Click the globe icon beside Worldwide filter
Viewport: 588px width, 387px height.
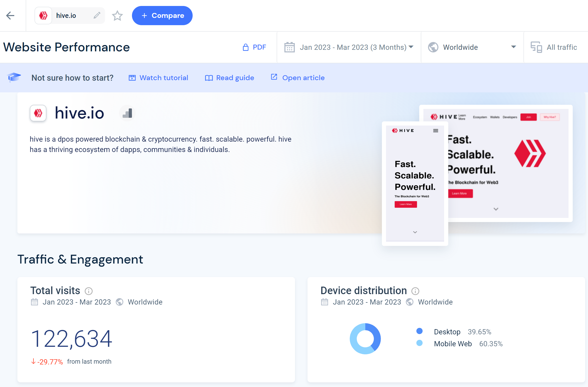point(433,47)
